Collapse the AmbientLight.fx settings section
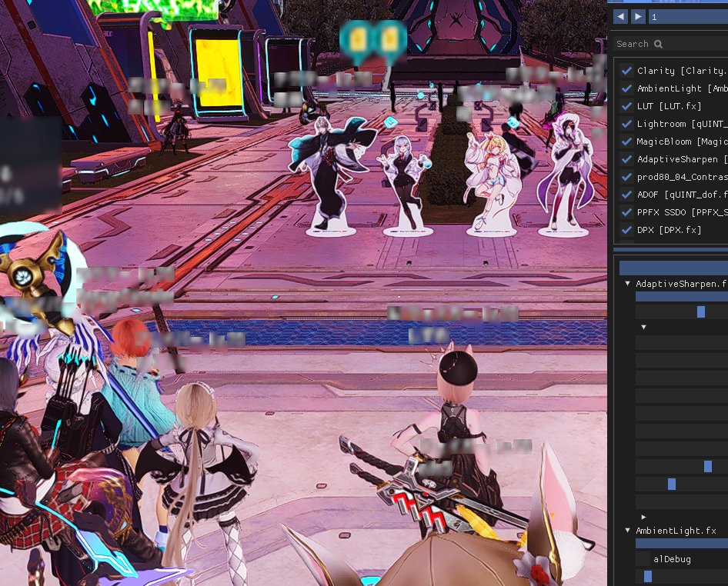 (627, 531)
